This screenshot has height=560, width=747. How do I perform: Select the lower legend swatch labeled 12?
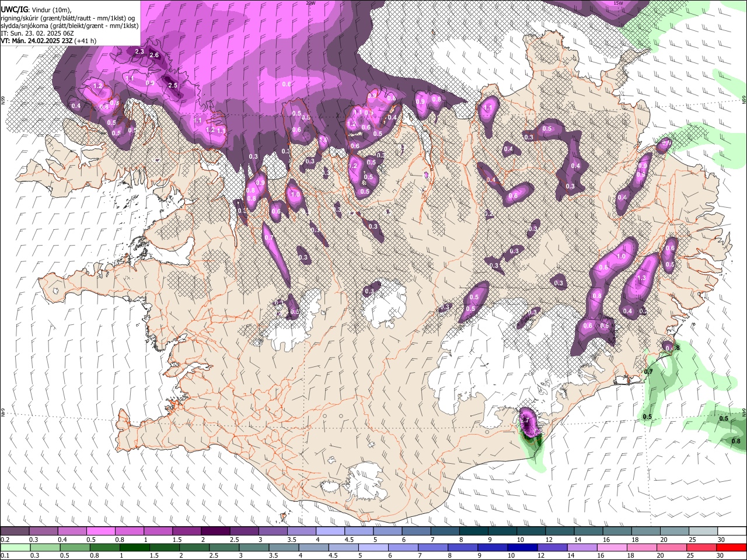553,547
